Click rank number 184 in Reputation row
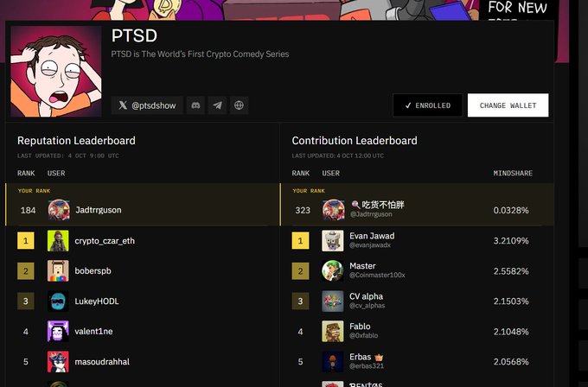 click(29, 210)
